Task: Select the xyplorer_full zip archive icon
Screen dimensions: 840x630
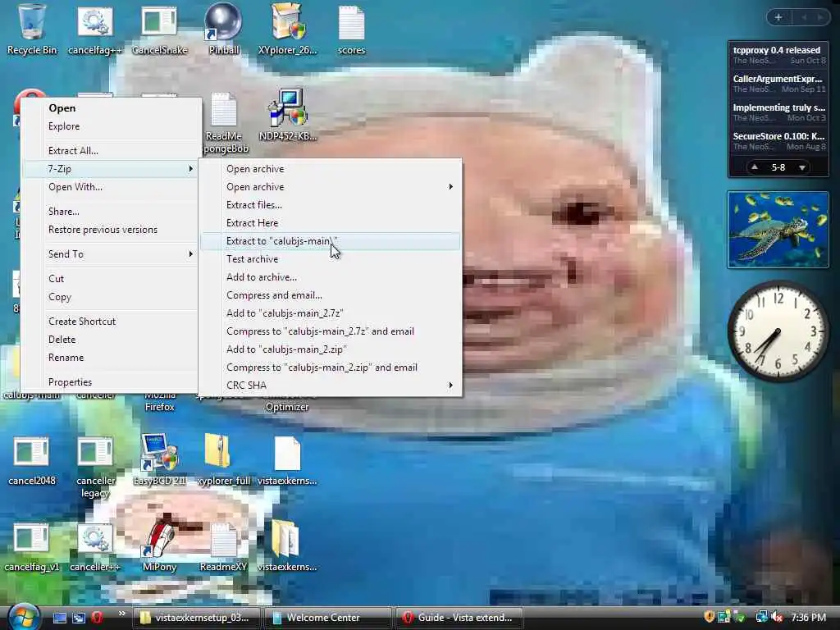Action: click(223, 461)
